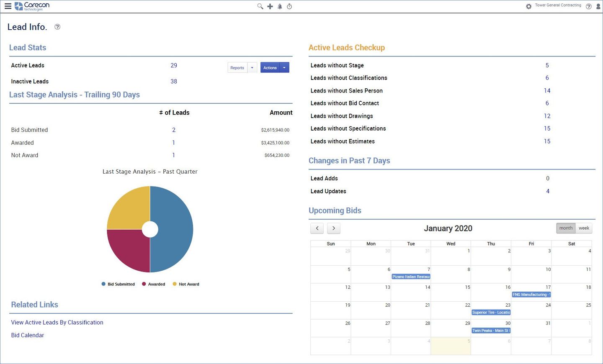Open Lead Updates count 4
Viewport: 603px width, 364px height.
tap(548, 191)
